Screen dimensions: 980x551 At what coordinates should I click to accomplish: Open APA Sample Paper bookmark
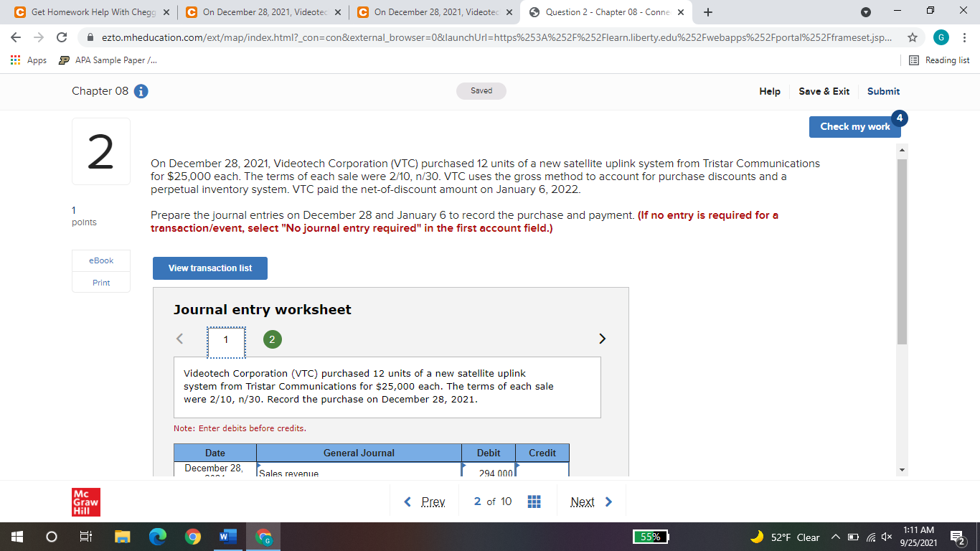[x=109, y=60]
